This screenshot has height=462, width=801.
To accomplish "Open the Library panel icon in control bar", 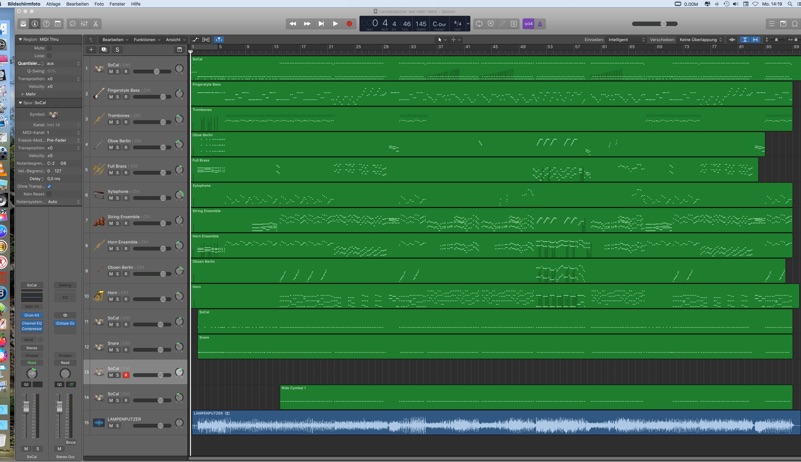I will click(x=23, y=24).
